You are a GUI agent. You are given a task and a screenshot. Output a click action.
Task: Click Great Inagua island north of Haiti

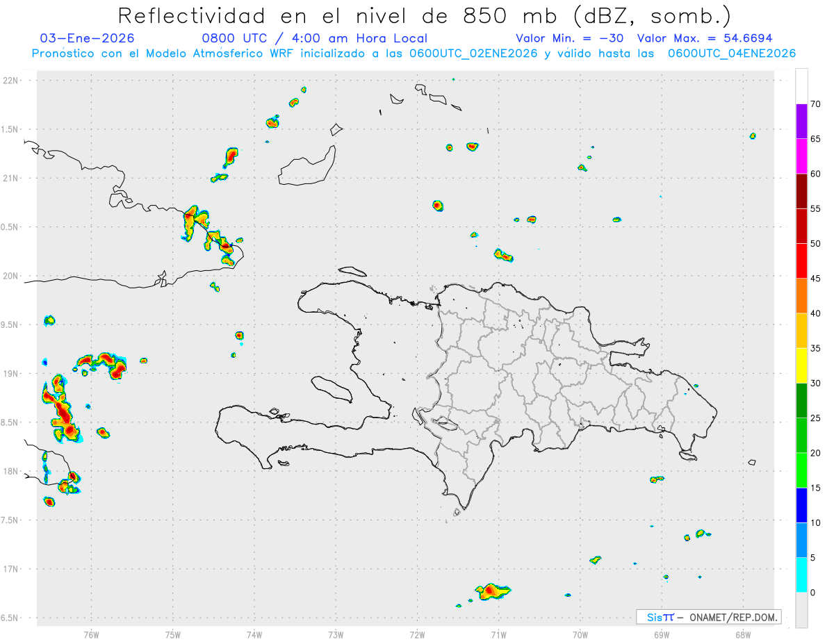coord(308,166)
